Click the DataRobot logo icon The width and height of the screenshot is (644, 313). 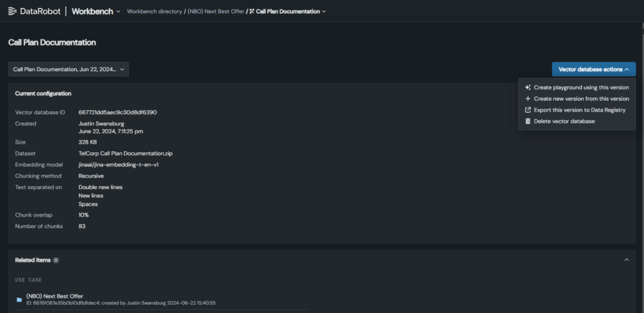point(13,11)
